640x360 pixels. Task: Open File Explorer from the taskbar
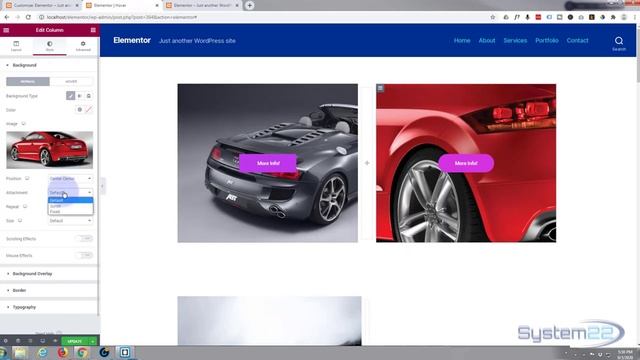[x=20, y=352]
